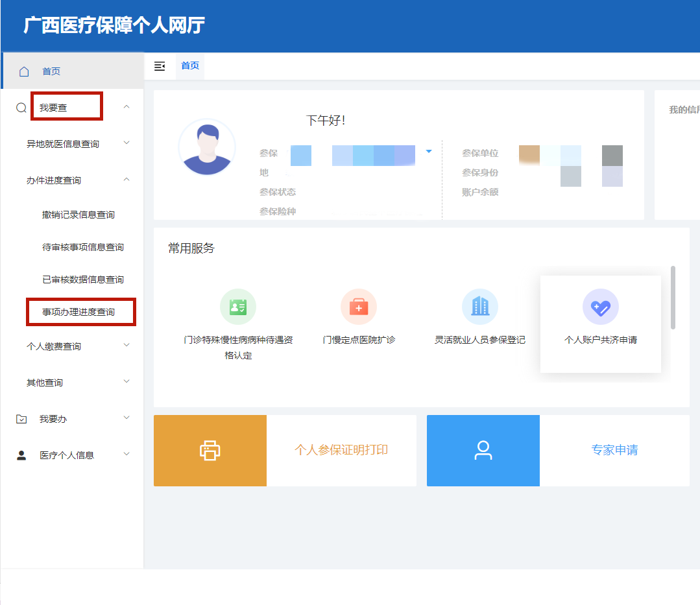Click 专家申请 link
Screen dimensions: 700x605
(614, 450)
